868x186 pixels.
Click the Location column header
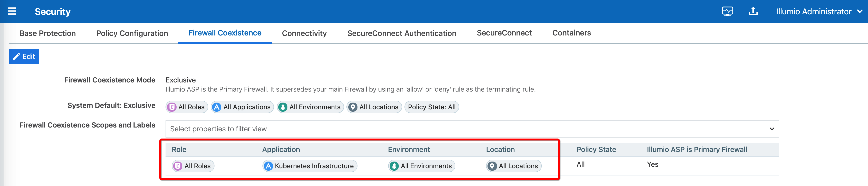pos(500,149)
